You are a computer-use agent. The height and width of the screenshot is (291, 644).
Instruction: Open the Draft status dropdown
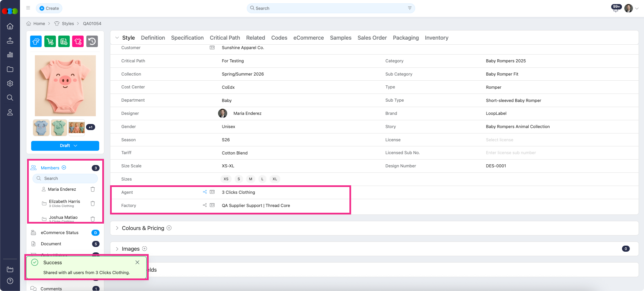(x=65, y=146)
